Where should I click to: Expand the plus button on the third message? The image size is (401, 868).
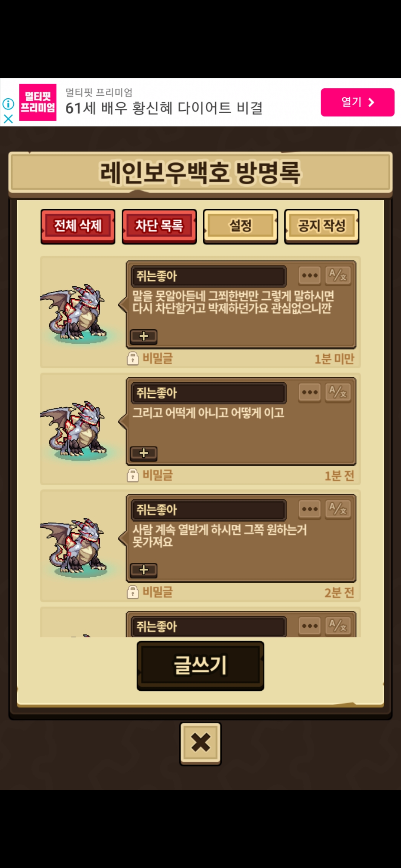[x=144, y=570]
